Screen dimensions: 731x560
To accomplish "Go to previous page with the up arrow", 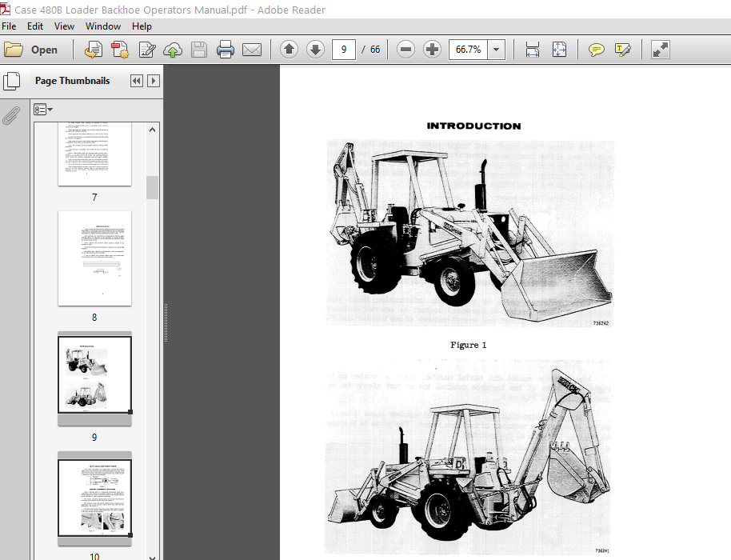I will (x=289, y=50).
